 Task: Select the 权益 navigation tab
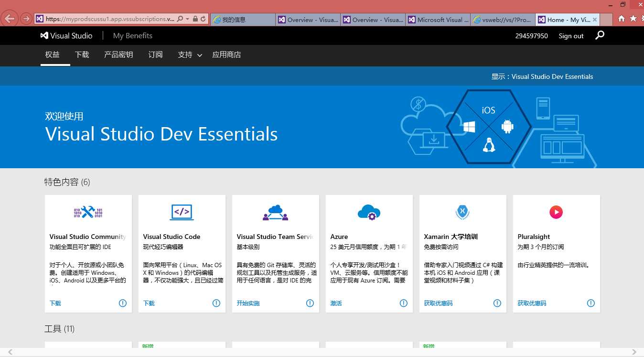pos(53,54)
